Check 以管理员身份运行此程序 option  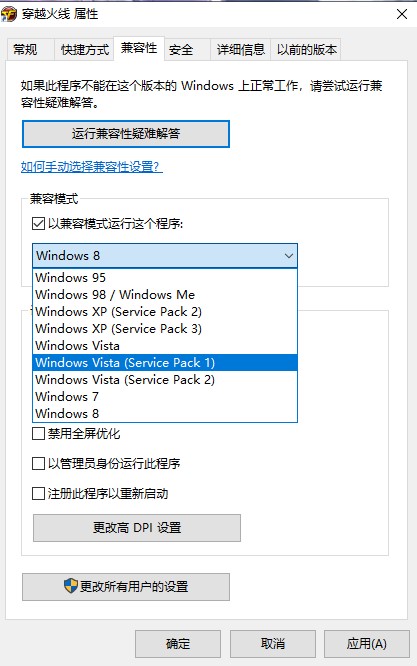pos(38,463)
